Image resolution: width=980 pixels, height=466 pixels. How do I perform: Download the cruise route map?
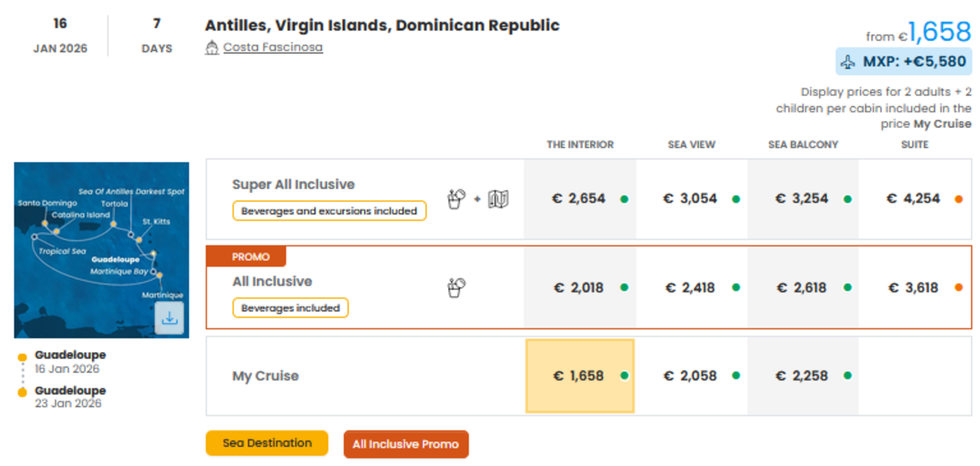coord(169,318)
